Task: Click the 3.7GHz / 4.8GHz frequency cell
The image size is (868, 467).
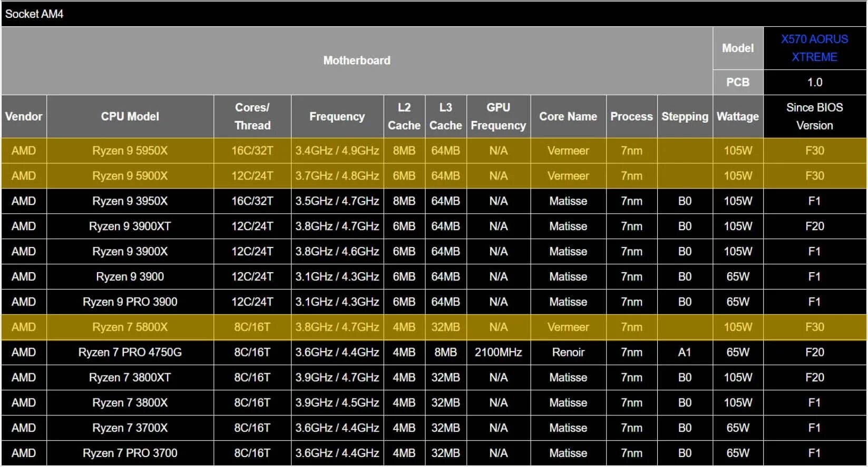Action: [337, 176]
